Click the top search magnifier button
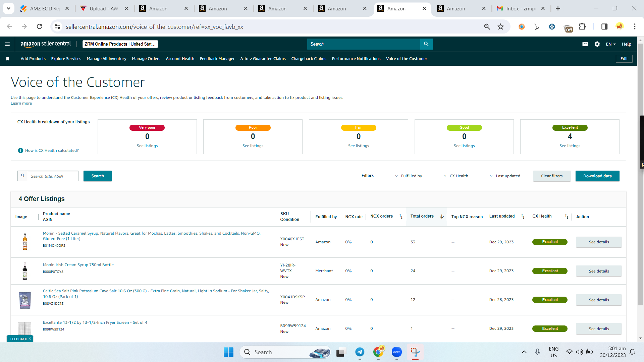Viewport: 644px width, 362px height. click(426, 44)
